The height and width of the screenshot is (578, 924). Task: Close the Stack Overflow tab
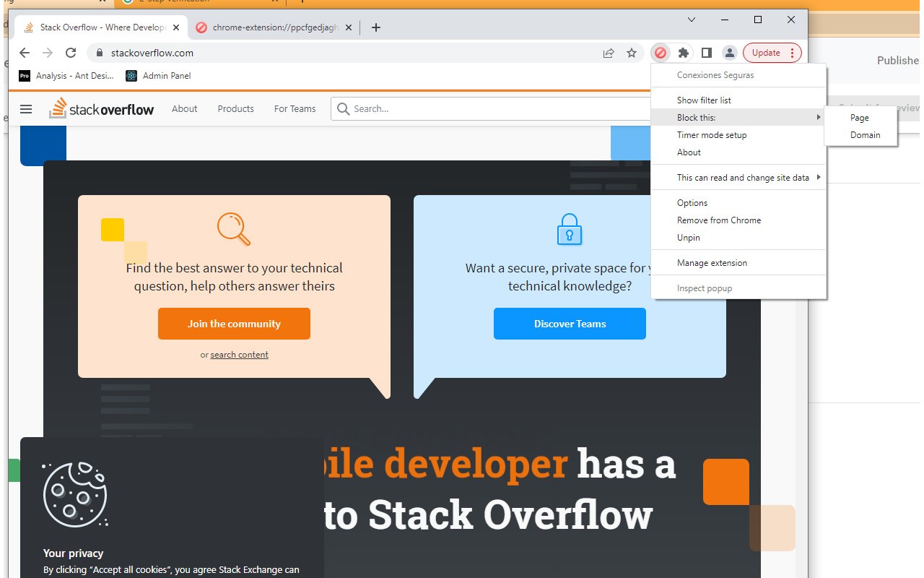pyautogui.click(x=178, y=27)
